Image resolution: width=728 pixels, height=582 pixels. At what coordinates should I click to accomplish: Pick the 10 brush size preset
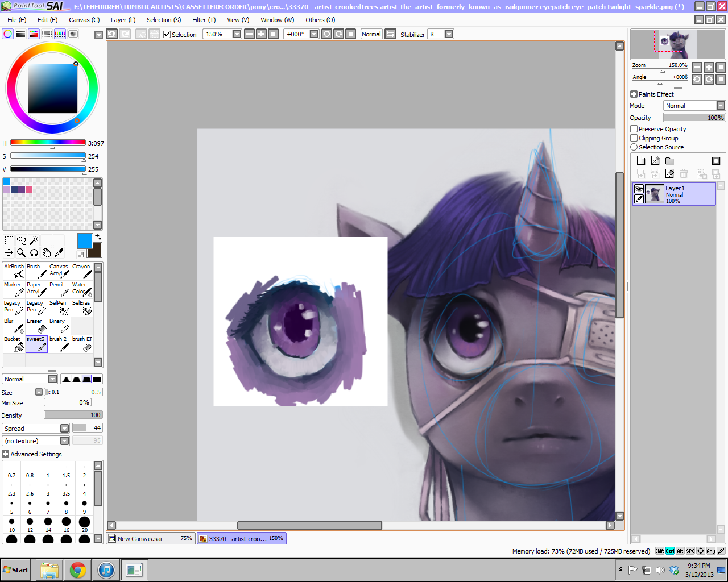12,524
